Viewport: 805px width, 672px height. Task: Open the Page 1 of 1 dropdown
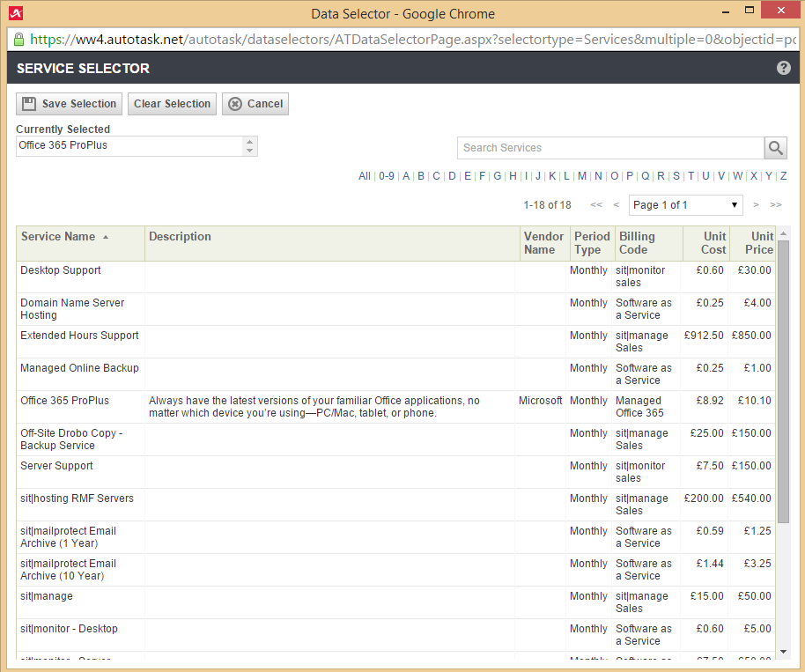click(x=685, y=205)
